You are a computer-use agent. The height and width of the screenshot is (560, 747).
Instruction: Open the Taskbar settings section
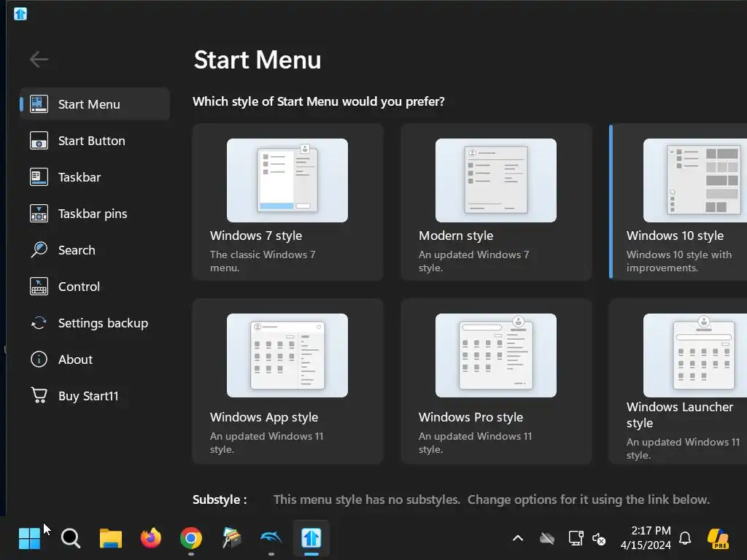pos(95,177)
